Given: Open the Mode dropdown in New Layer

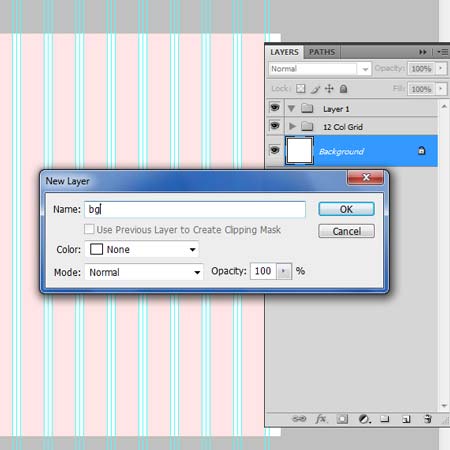Looking at the screenshot, I should [x=144, y=272].
